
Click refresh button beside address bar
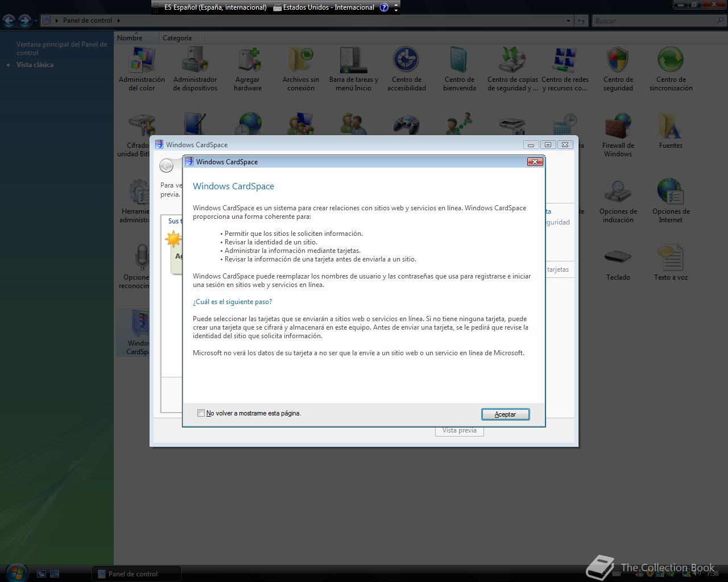coord(581,20)
